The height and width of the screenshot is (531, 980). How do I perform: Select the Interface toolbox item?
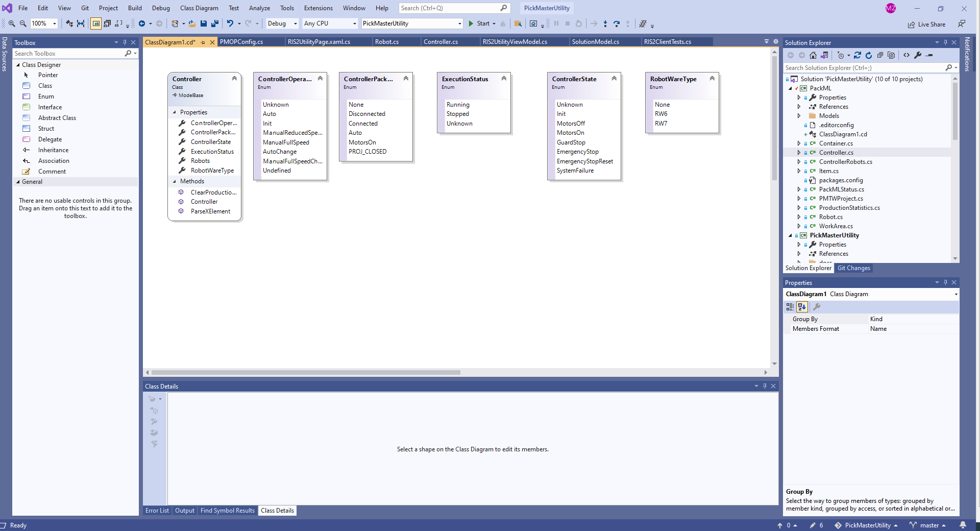coord(50,107)
